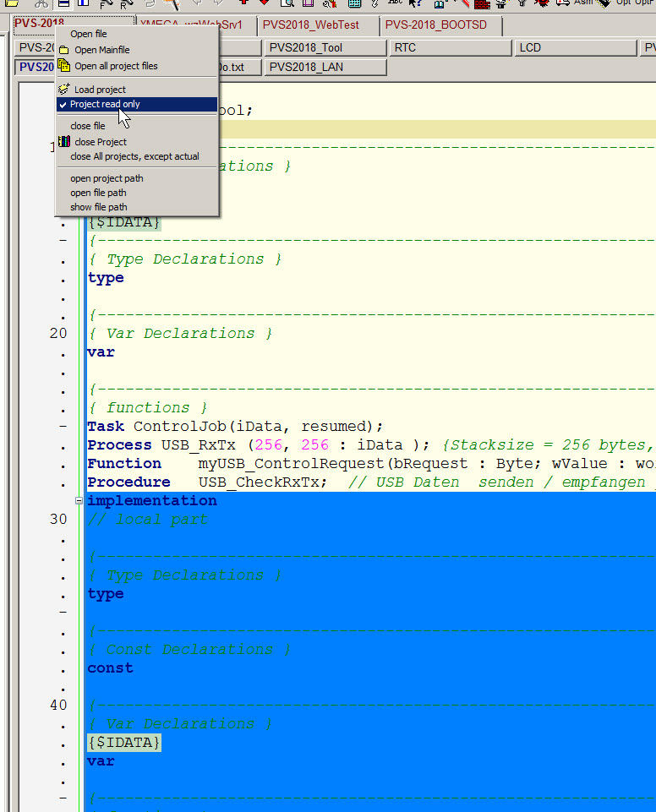Open the PVS-2018_BOOTSD project tab
Viewport: 656px width, 812px height.
pos(441,25)
